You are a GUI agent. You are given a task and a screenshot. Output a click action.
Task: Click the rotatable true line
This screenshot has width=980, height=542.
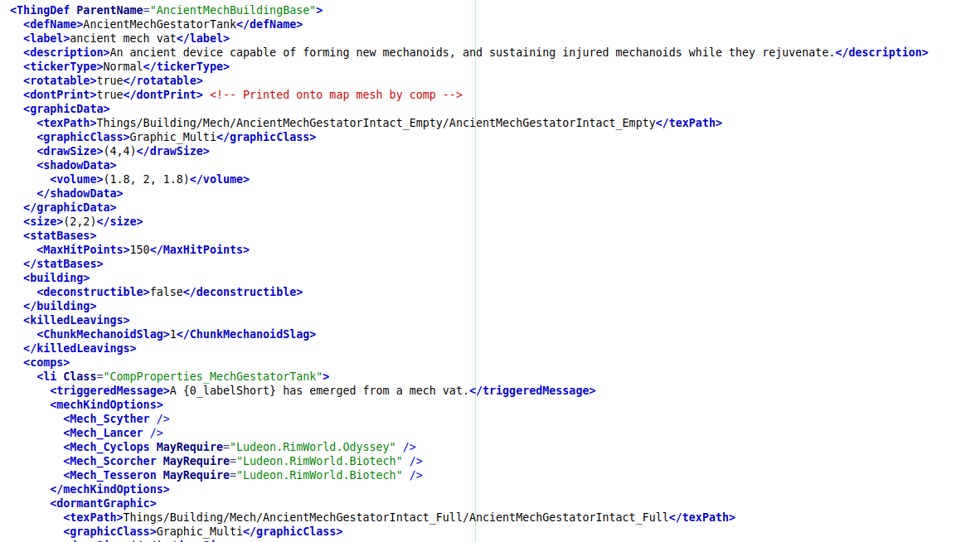point(113,80)
